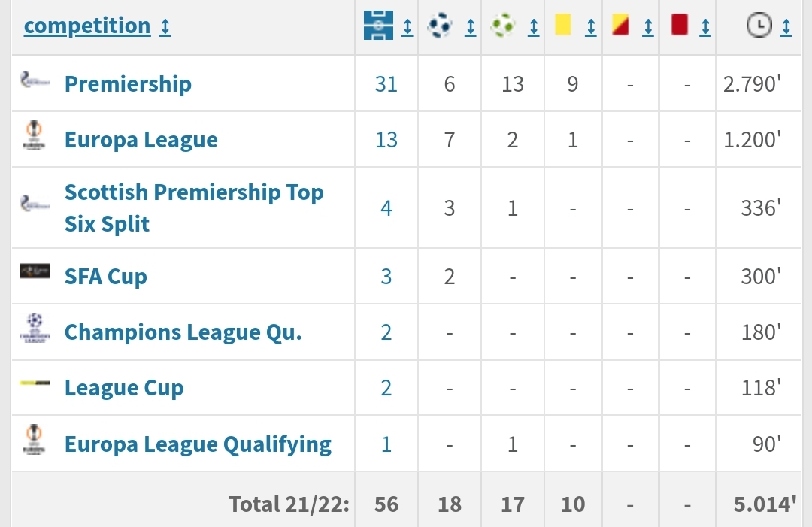Sort by the red card icon

point(680,25)
